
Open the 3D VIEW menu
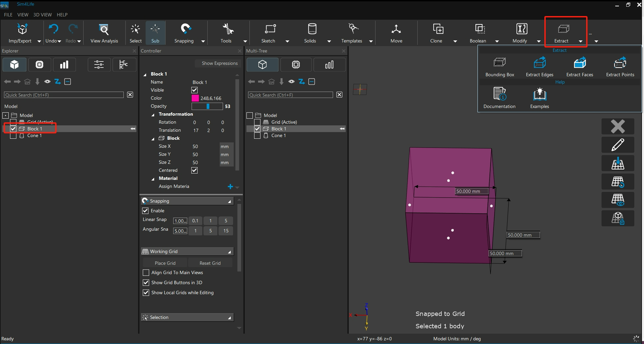(42, 15)
